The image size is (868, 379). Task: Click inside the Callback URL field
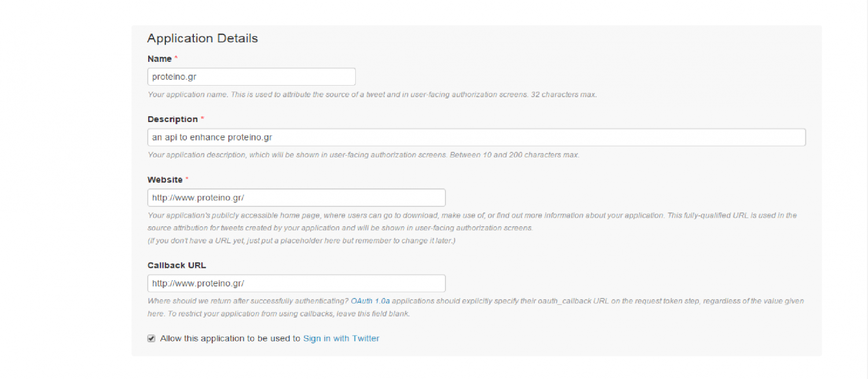point(296,283)
